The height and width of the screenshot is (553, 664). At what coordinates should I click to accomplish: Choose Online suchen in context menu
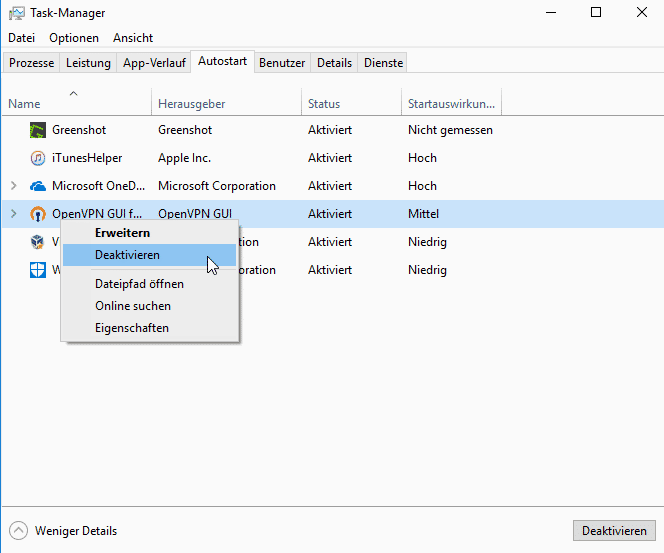point(133,306)
